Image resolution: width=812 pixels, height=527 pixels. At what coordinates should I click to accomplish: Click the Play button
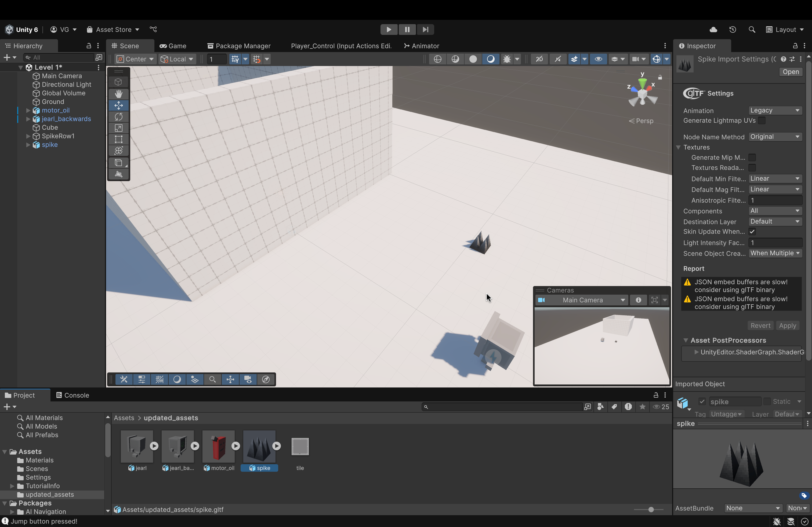[x=389, y=30]
